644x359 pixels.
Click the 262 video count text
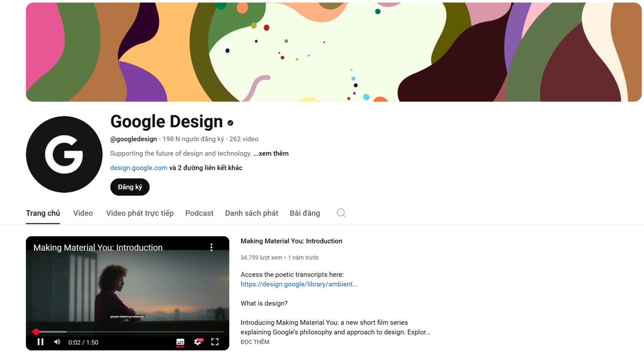pyautogui.click(x=244, y=139)
